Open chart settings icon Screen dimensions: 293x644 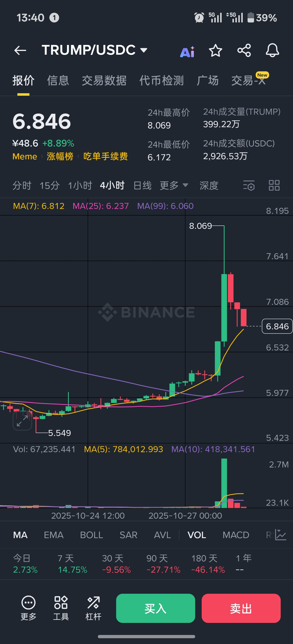pyautogui.click(x=249, y=186)
